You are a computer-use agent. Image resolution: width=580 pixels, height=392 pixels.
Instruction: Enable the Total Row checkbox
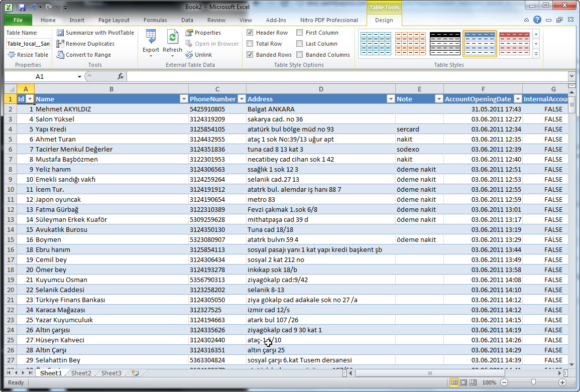250,44
